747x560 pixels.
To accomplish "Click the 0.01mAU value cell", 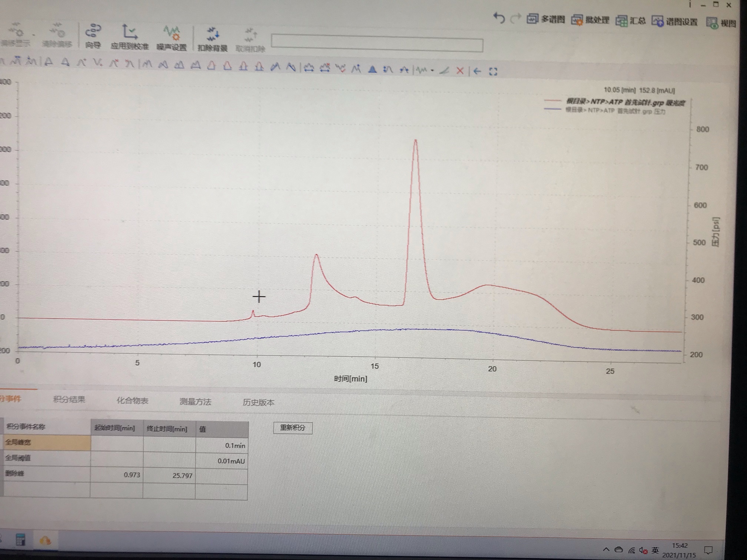I will coord(222,461).
